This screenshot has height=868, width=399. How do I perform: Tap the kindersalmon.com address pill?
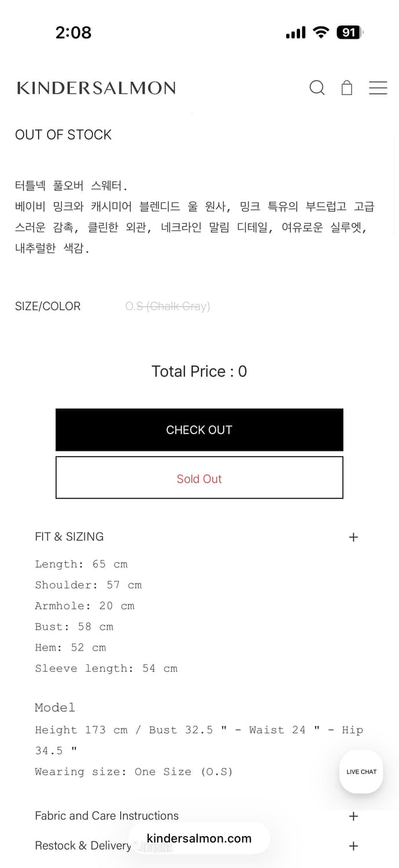click(x=199, y=838)
